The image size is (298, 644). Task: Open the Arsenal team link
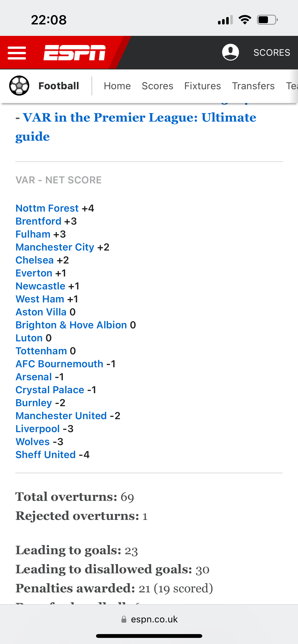tap(34, 377)
